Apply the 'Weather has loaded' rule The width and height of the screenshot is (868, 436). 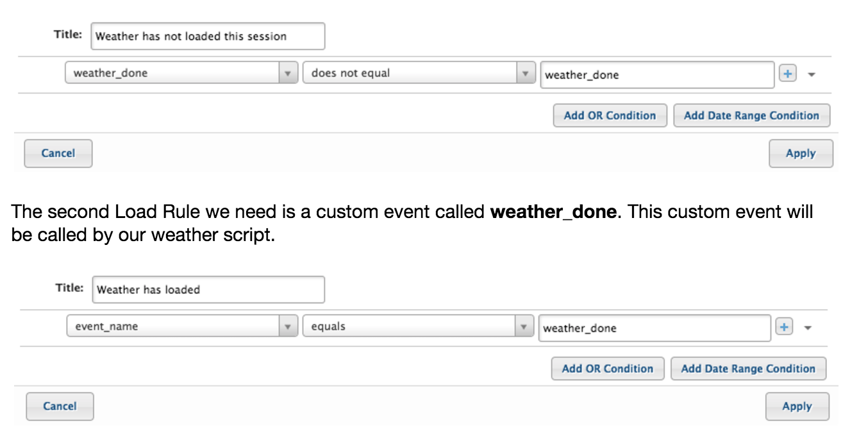[797, 406]
